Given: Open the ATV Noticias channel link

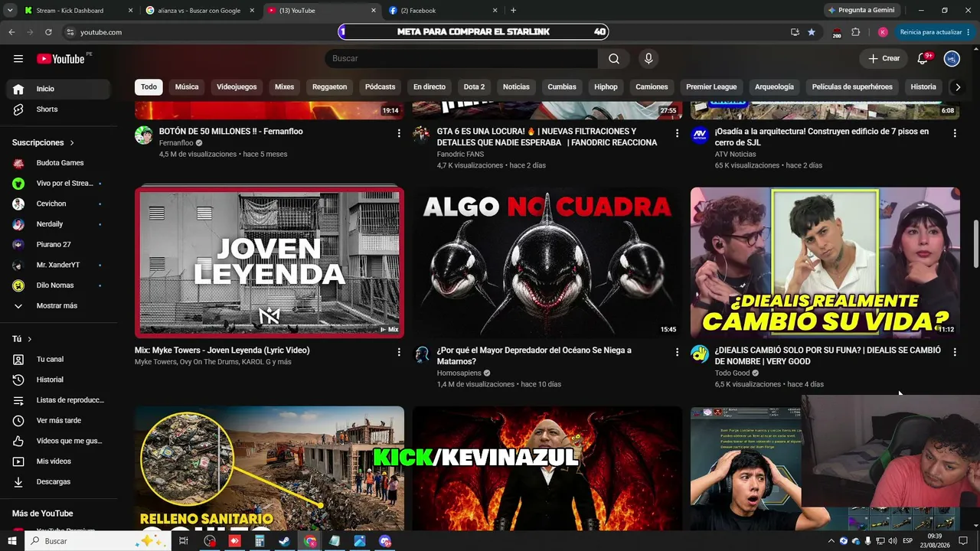Looking at the screenshot, I should coord(735,155).
